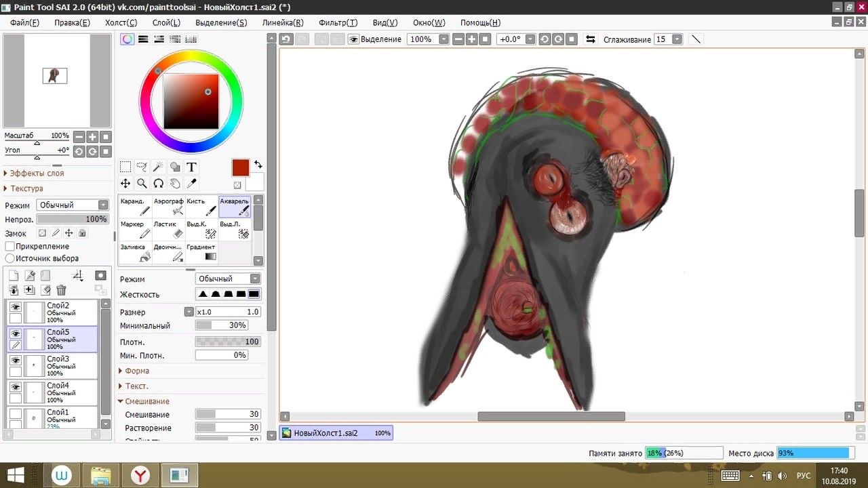The image size is (868, 488).
Task: Open the Слой menu
Action: pos(166,22)
